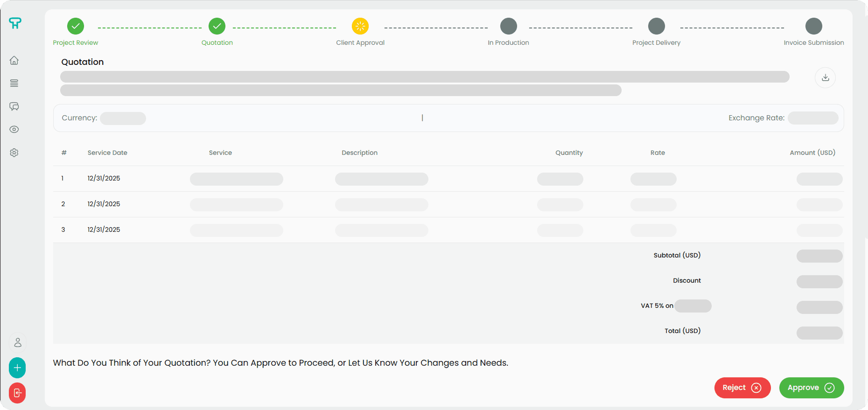The image size is (868, 410).
Task: Click the Amount (USD) column header
Action: (812, 153)
